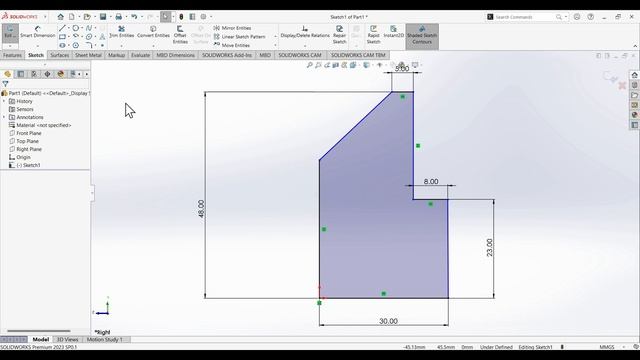Image resolution: width=640 pixels, height=360 pixels.
Task: Open the PropertyManager tab icon
Action: coord(21,74)
